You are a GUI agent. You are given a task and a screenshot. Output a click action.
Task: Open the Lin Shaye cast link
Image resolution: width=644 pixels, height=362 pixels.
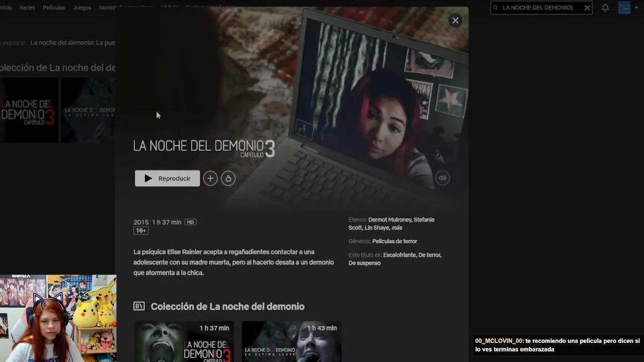376,228
